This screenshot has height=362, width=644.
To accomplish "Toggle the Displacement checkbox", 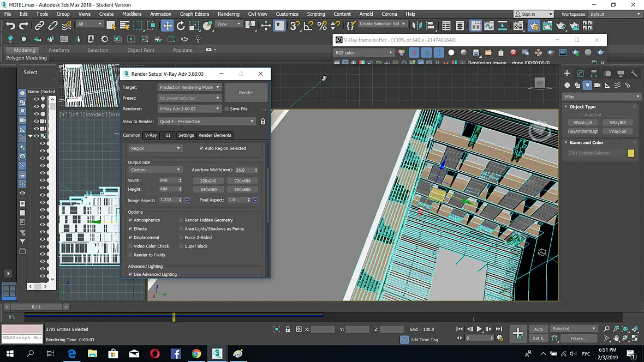I will 130,237.
